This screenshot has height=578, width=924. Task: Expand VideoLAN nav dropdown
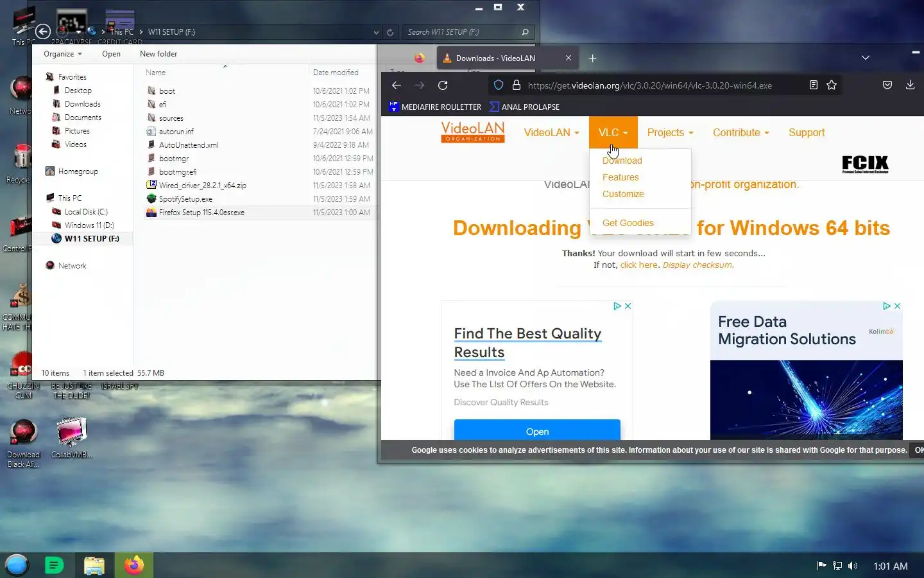[552, 132]
